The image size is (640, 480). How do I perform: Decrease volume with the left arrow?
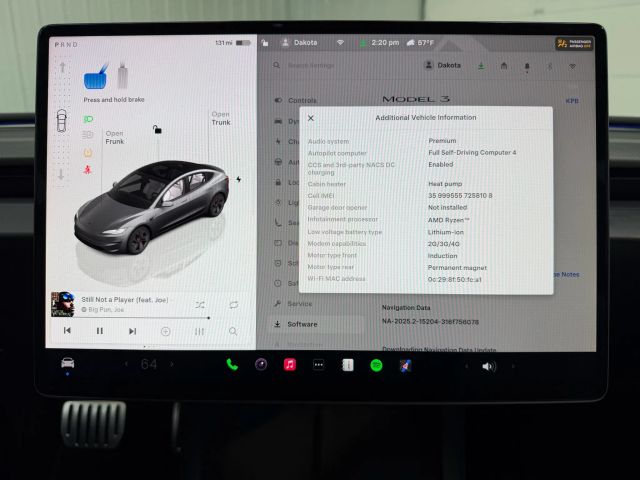point(467,367)
